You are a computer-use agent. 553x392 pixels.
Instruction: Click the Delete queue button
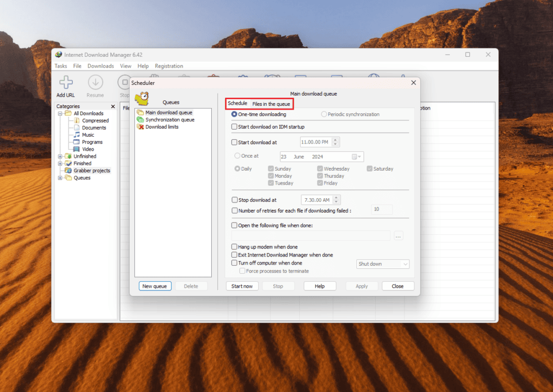(x=191, y=286)
